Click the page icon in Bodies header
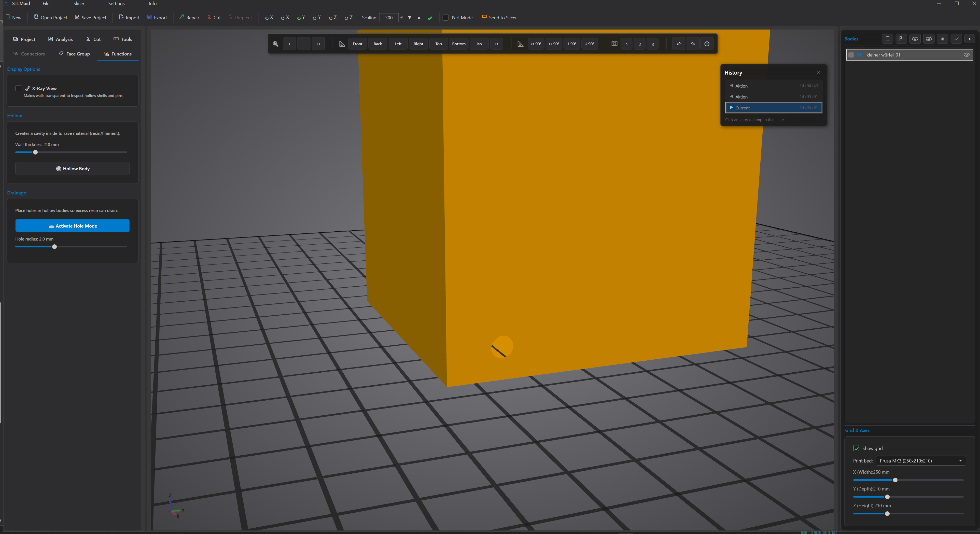980x534 pixels. [888, 39]
